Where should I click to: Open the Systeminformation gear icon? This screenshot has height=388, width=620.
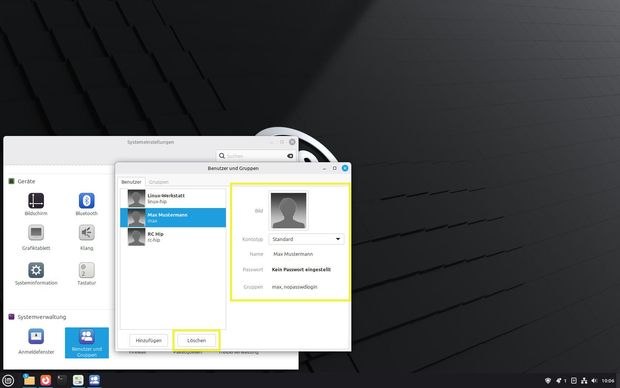[36, 271]
